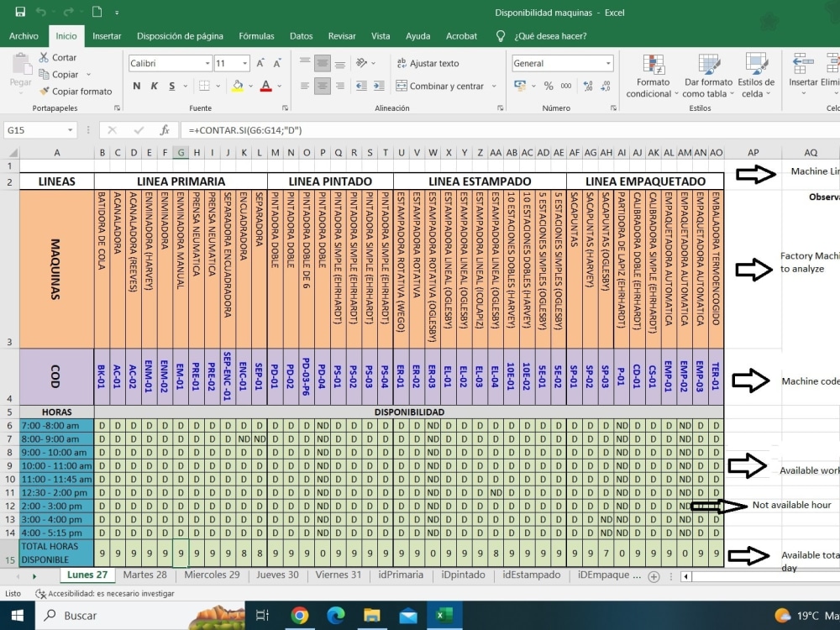Align text to top
Viewport: 840px width, 630px height.
pyautogui.click(x=305, y=63)
